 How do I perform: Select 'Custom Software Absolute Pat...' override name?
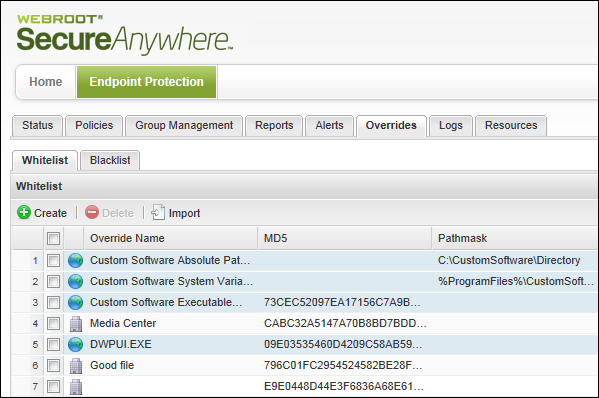(170, 260)
